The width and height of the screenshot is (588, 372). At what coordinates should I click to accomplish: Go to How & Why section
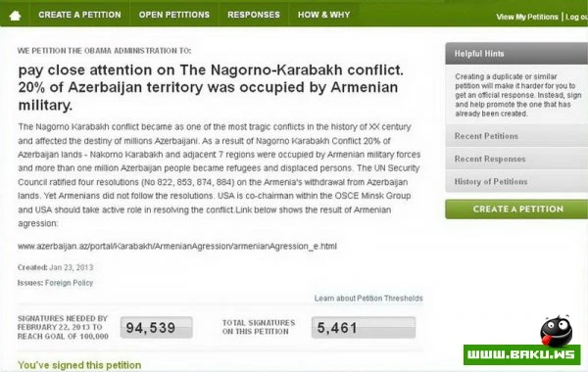323,15
